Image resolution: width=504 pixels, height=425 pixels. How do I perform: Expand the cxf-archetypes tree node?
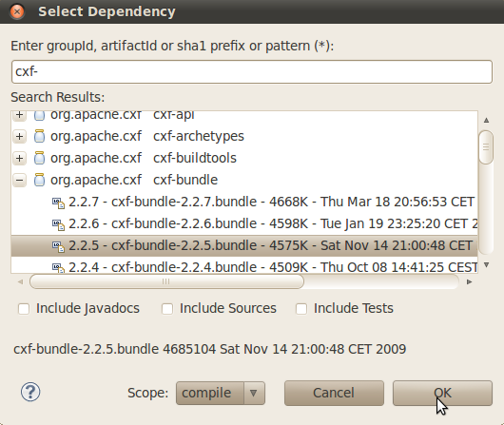20,136
